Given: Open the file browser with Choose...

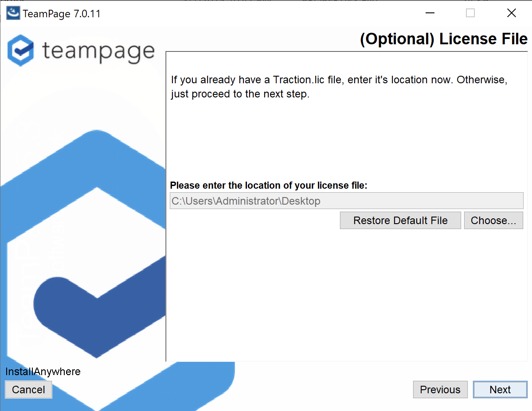Looking at the screenshot, I should [x=493, y=221].
